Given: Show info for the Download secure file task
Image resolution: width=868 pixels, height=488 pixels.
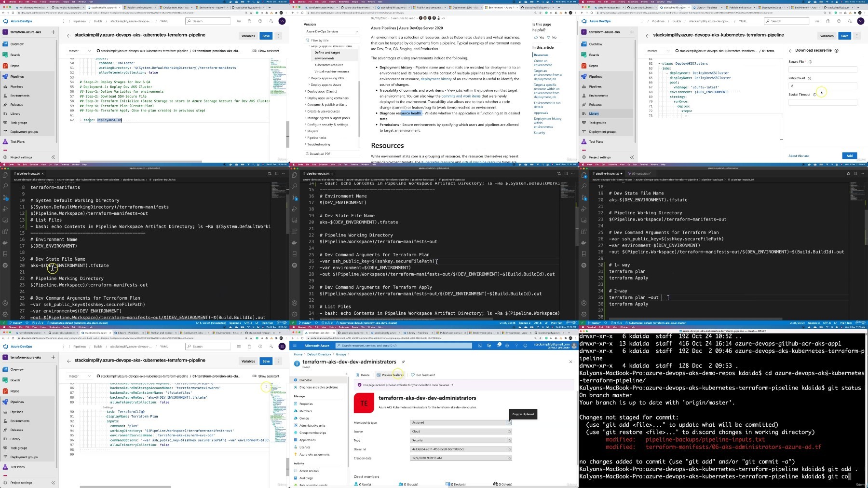Looking at the screenshot, I should (836, 50).
